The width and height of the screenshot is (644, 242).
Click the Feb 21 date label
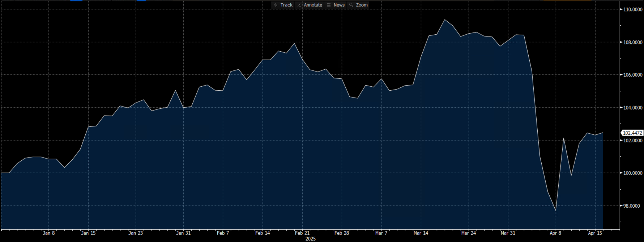coord(302,233)
